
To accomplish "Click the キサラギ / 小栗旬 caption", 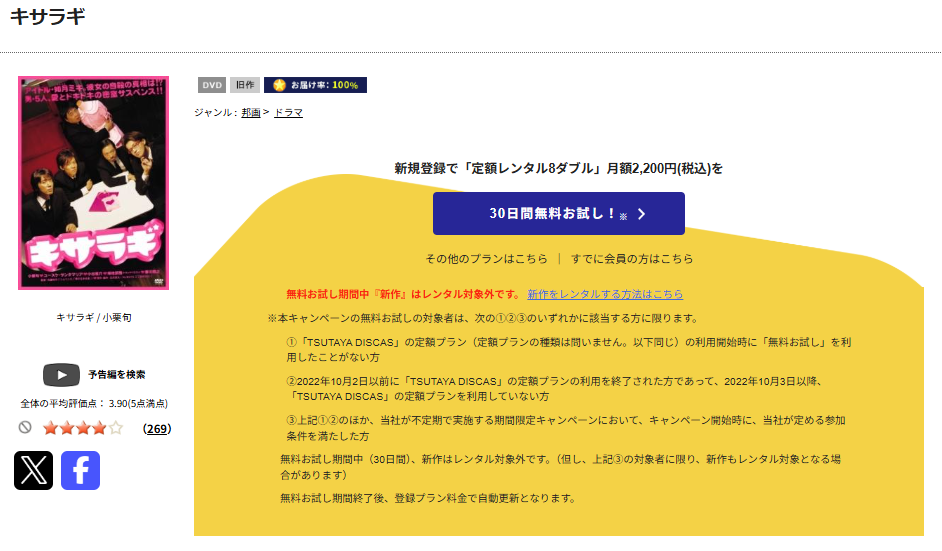I will tap(94, 317).
